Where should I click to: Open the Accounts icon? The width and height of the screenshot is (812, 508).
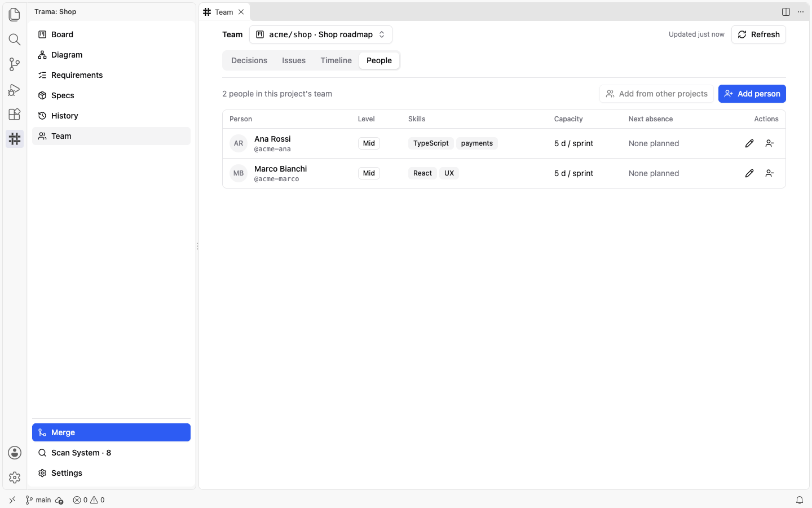point(15,453)
